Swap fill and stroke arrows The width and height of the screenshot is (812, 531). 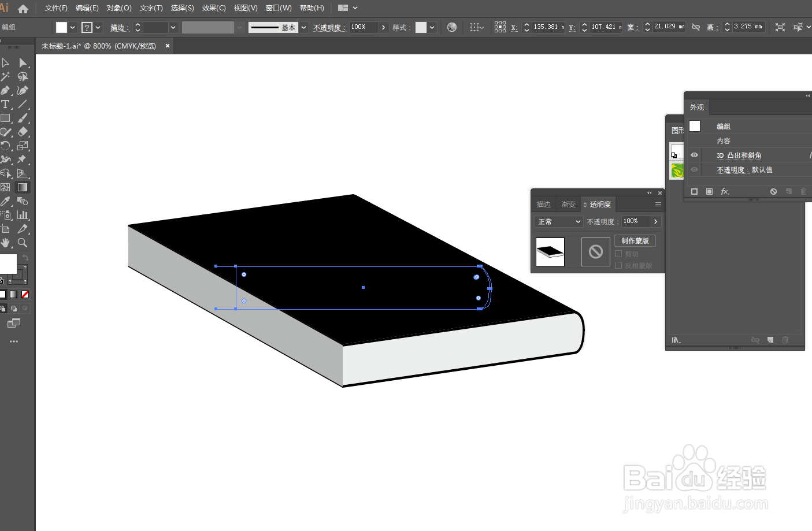25,258
